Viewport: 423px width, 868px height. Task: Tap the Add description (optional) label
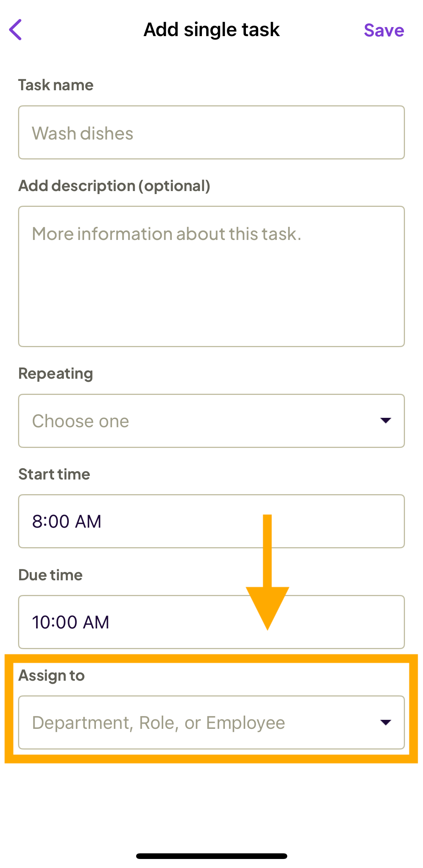(114, 186)
